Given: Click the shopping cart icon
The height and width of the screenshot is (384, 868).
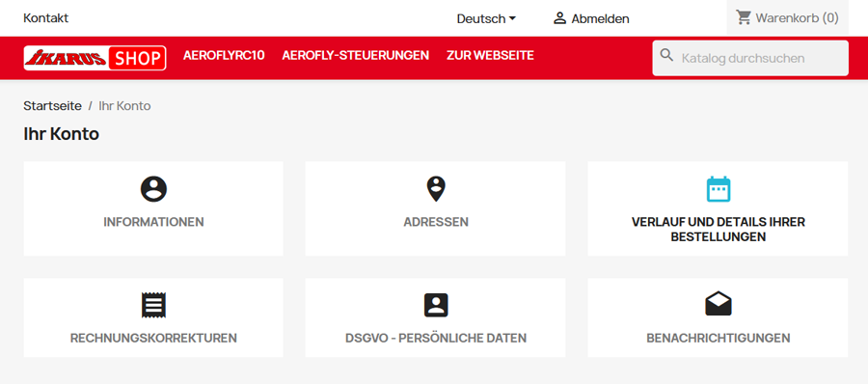Looking at the screenshot, I should pos(743,17).
